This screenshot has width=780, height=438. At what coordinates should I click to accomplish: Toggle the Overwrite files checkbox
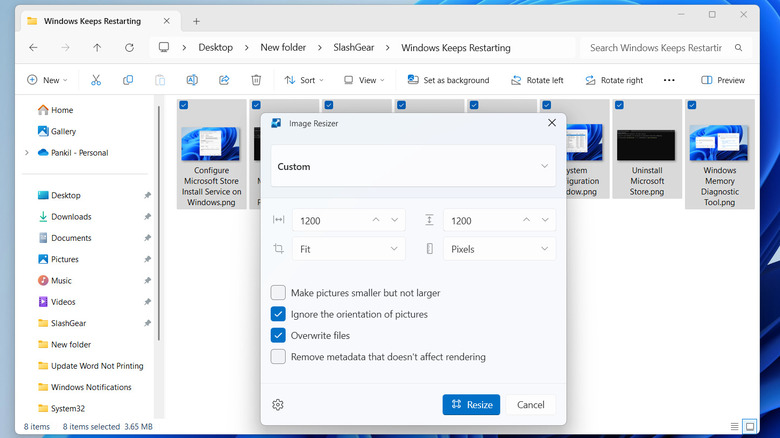[279, 335]
